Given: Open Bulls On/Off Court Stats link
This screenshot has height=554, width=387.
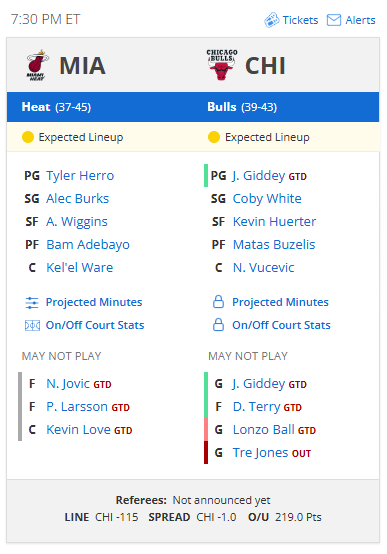Looking at the screenshot, I should point(281,325).
